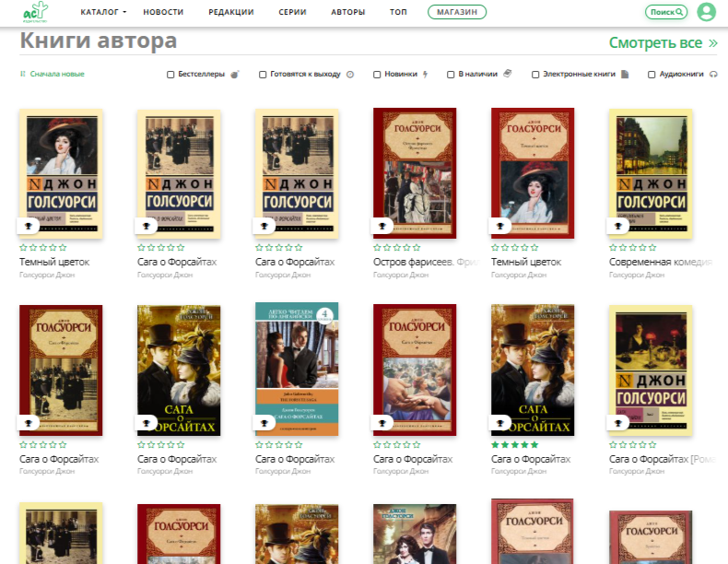Open the yellow dinner-scene Сага о Форсайтах cover
Viewport: 728px width, 564px height.
click(x=651, y=370)
